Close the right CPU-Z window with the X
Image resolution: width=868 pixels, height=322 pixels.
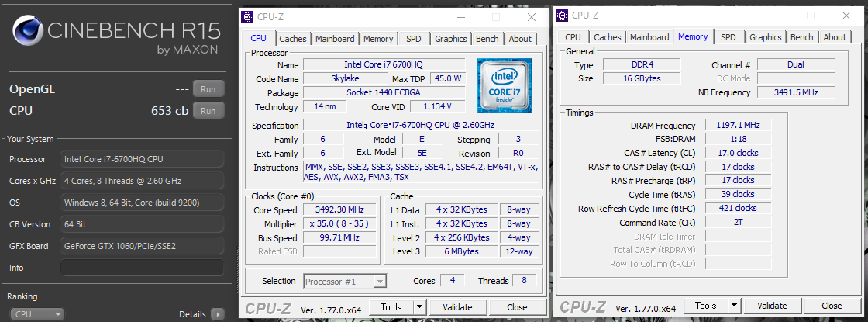tap(846, 16)
